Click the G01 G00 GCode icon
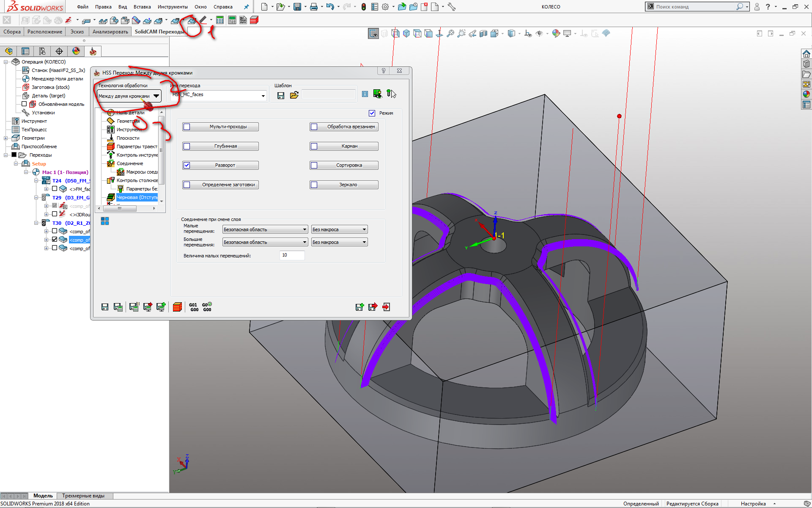The width and height of the screenshot is (812, 508). (x=194, y=307)
